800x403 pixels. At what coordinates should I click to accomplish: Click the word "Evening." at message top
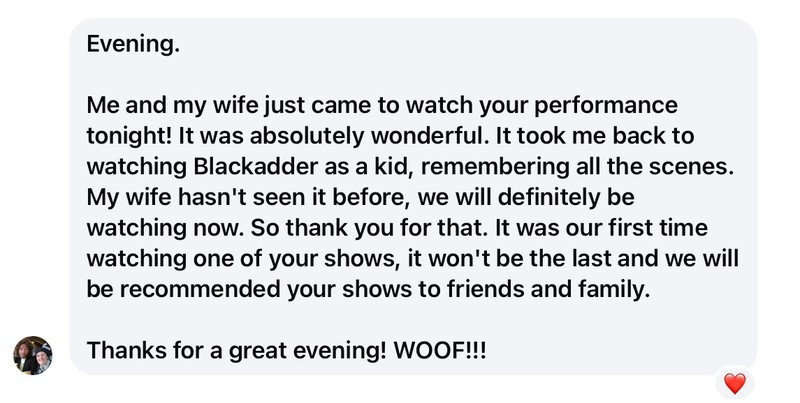134,45
